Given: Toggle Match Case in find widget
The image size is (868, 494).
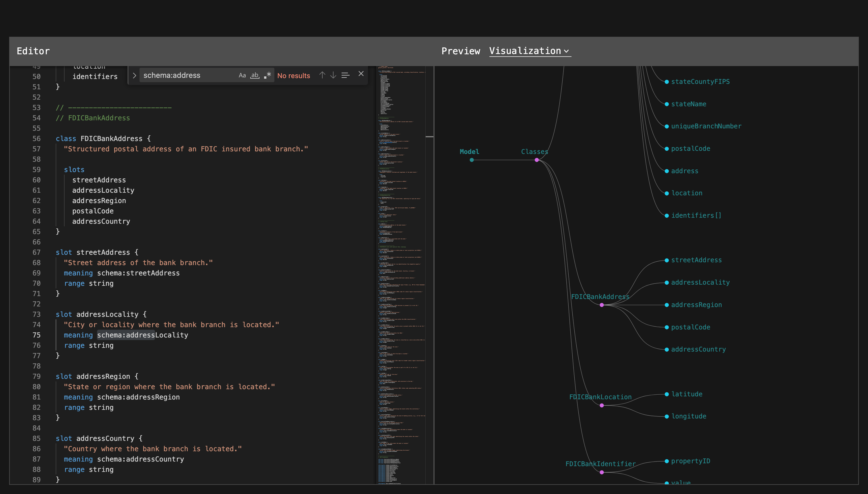Looking at the screenshot, I should [x=242, y=75].
